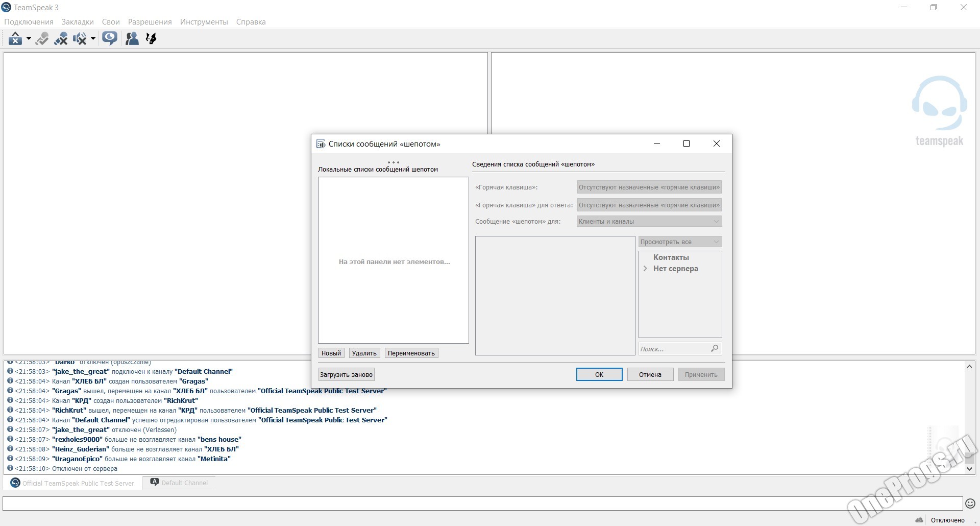980x526 pixels.
Task: Click Загрузить заново button
Action: pos(347,374)
